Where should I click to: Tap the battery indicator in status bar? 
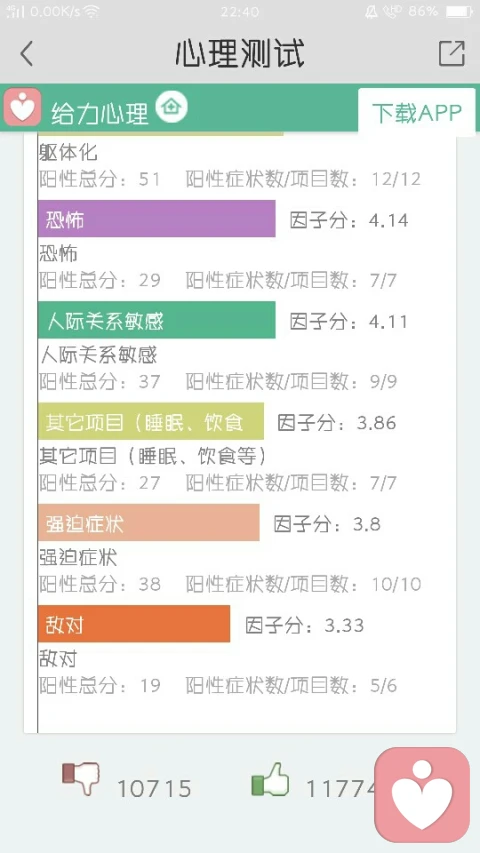[459, 11]
